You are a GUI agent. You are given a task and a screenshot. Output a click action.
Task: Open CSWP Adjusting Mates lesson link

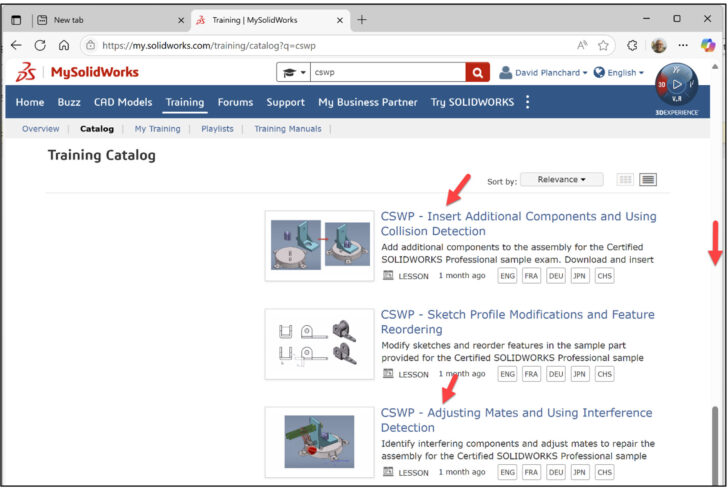516,420
